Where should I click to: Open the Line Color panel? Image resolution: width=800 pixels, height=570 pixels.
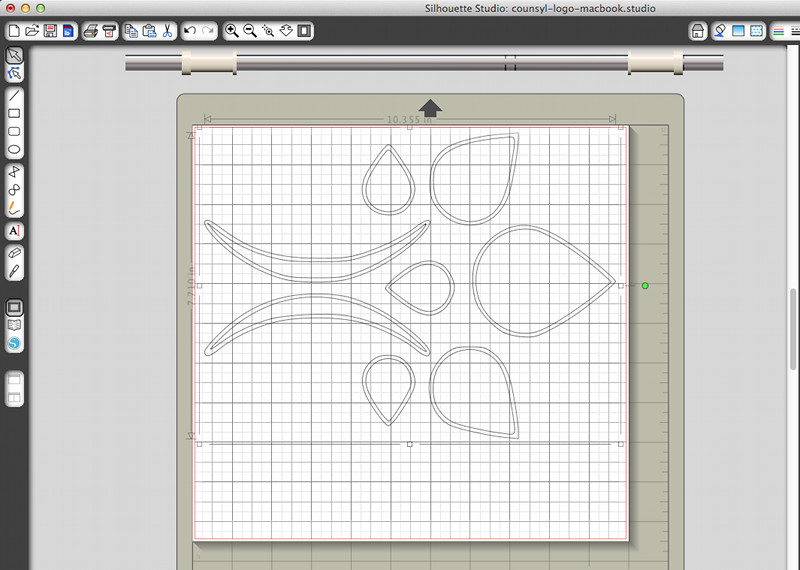click(779, 31)
